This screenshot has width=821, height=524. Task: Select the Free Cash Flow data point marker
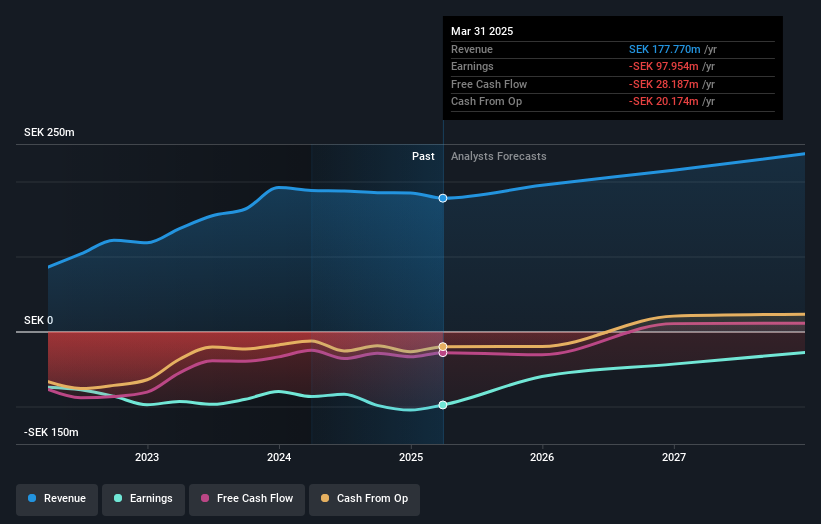click(443, 353)
